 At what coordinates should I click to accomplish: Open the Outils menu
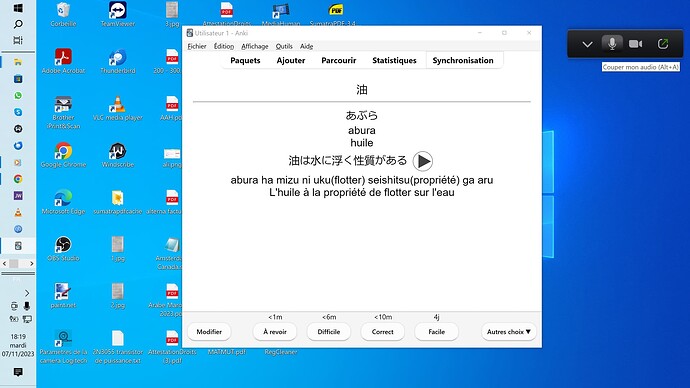pyautogui.click(x=284, y=46)
